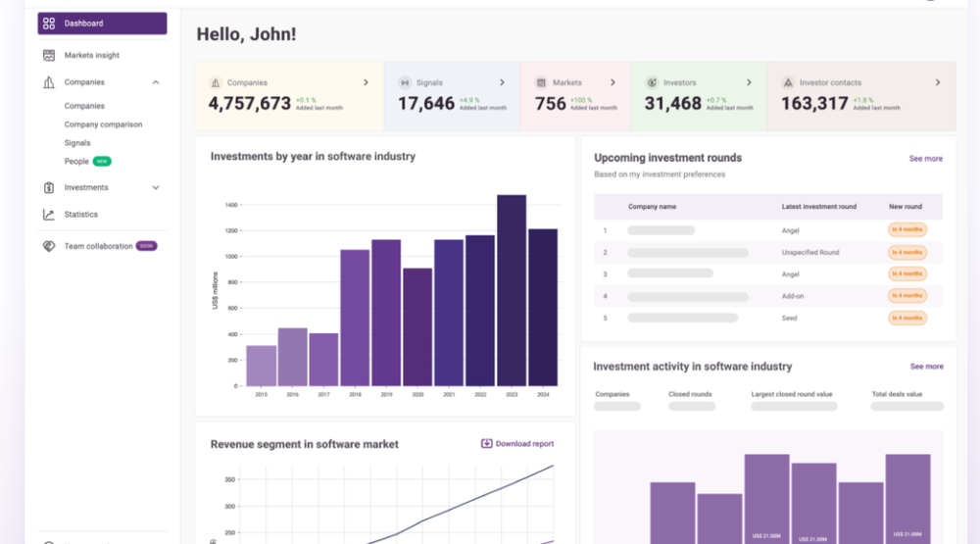Click the 'Add-on' table cell

point(793,296)
